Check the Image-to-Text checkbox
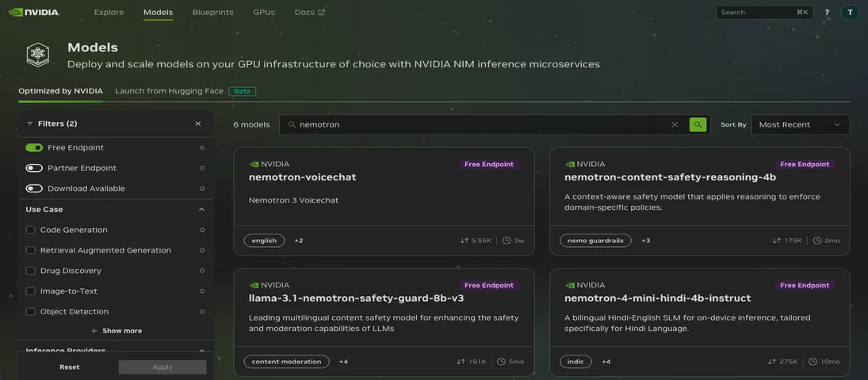The image size is (868, 380). point(30,291)
